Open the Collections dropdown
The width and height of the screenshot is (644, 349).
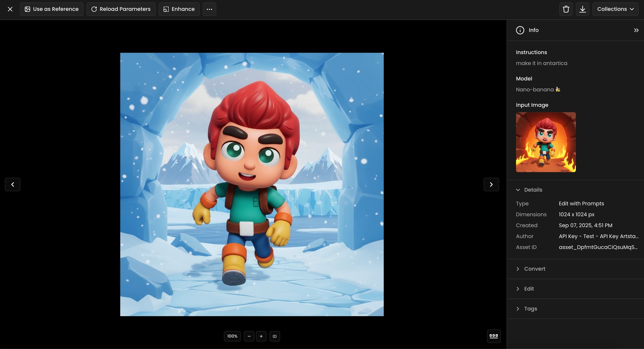click(615, 9)
